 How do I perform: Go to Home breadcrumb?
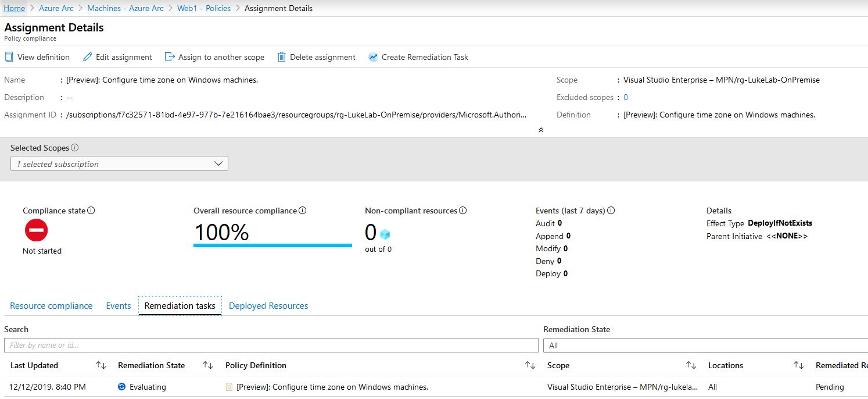(15, 8)
